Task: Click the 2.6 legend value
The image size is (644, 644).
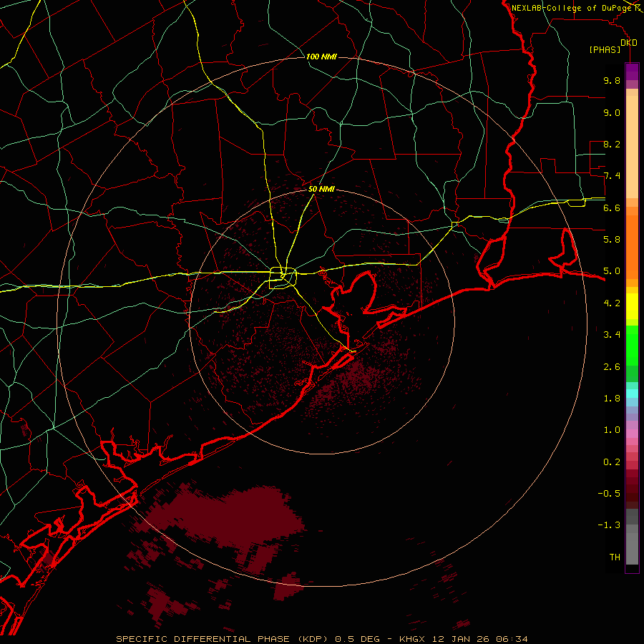Action: coord(612,366)
